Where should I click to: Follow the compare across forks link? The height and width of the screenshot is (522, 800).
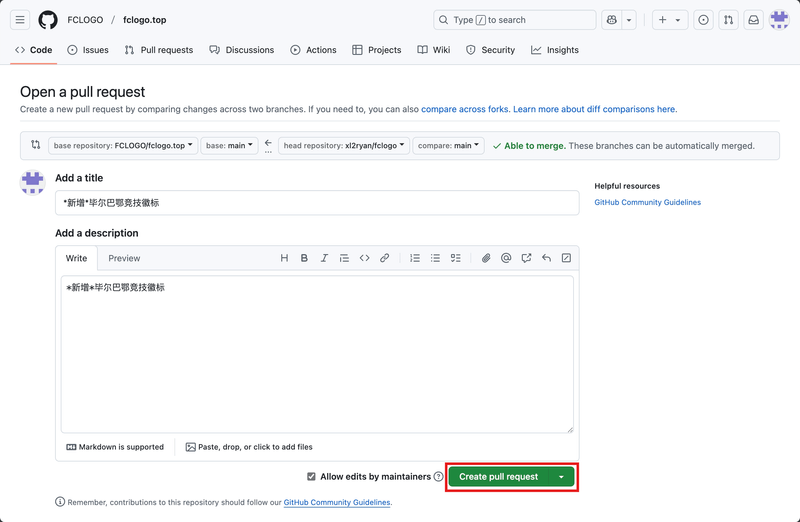tap(465, 109)
